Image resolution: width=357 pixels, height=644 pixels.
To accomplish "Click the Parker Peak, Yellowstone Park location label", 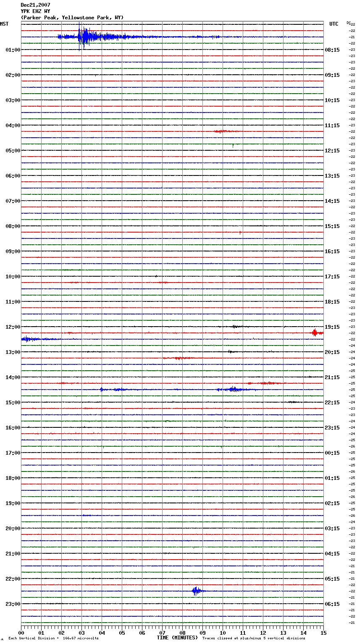I will 72,18.
